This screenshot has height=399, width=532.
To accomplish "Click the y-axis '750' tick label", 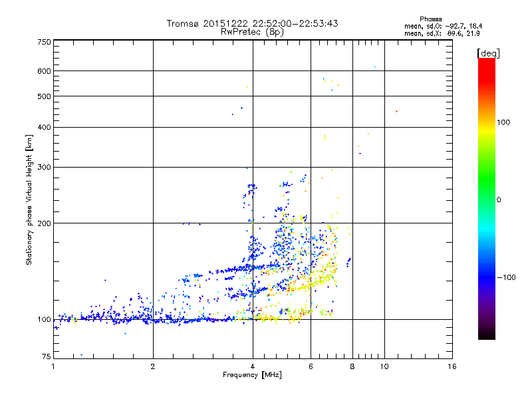I will (x=44, y=42).
